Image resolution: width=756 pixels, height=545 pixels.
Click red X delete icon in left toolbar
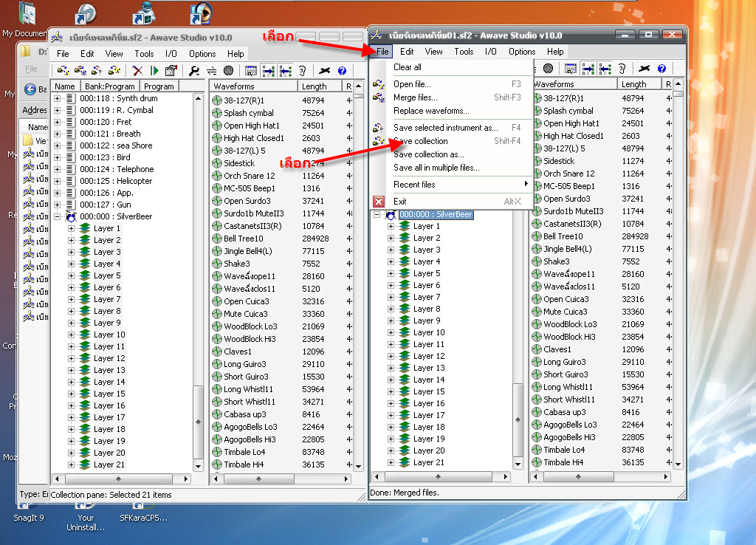(x=137, y=71)
